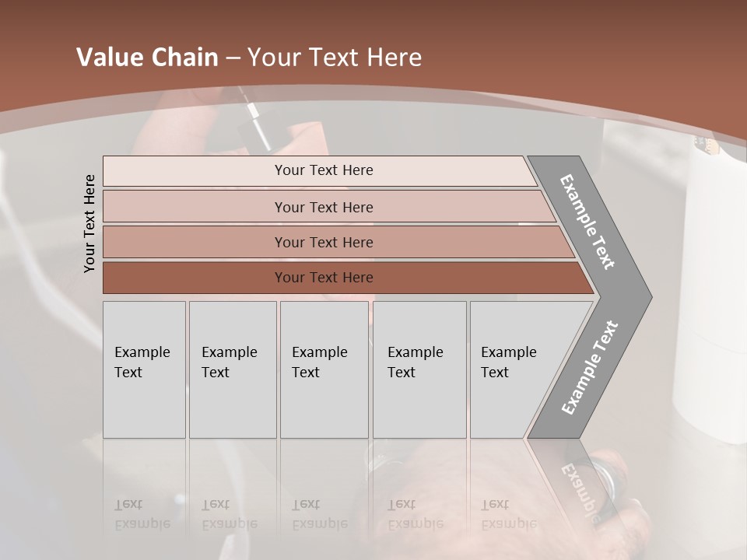Click the first gray 'Example Text' box
Screen dimensions: 747x560
point(145,369)
